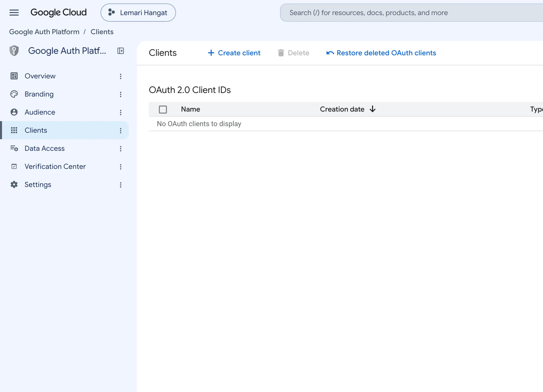This screenshot has height=392, width=543.
Task: Open the Lemari Hangat project picker
Action: pyautogui.click(x=138, y=13)
